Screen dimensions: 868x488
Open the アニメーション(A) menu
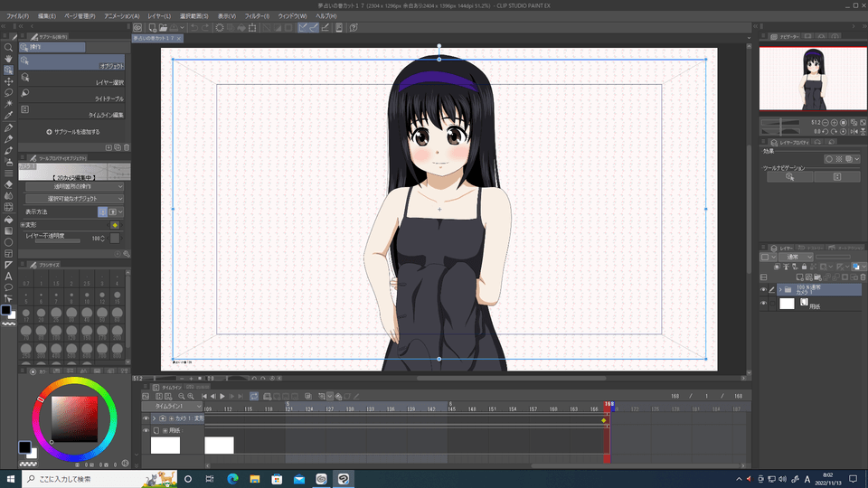click(x=122, y=16)
